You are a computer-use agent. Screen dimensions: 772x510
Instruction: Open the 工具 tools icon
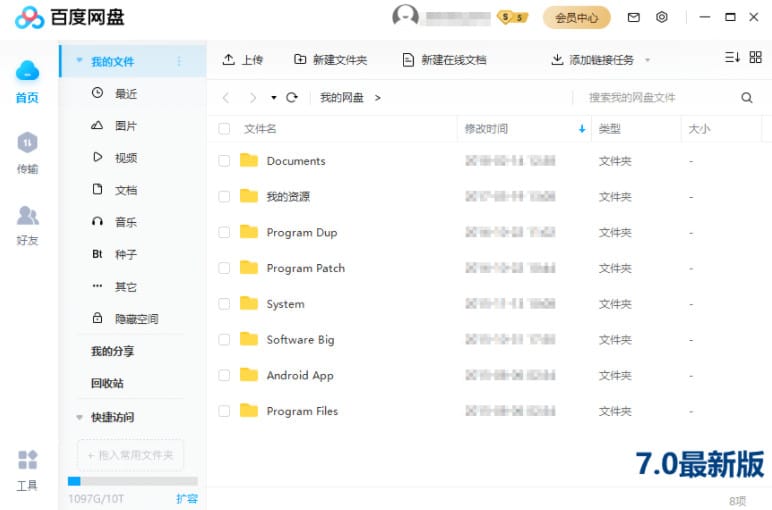[x=28, y=459]
